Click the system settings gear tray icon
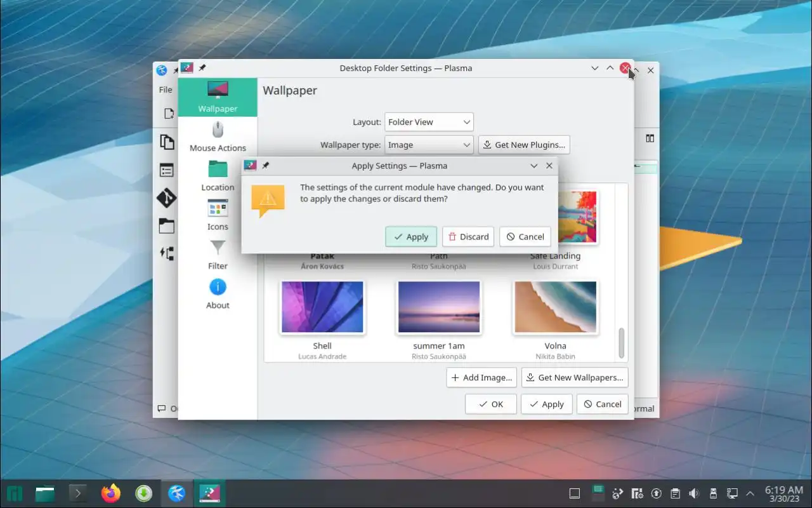 click(x=638, y=493)
